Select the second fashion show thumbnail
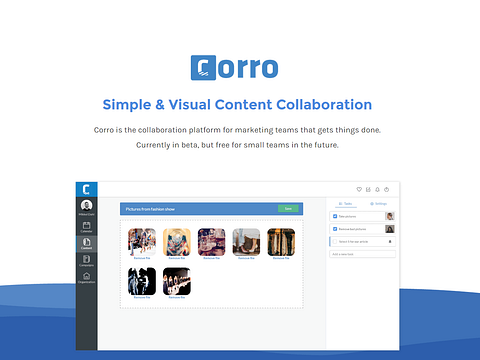 point(177,242)
